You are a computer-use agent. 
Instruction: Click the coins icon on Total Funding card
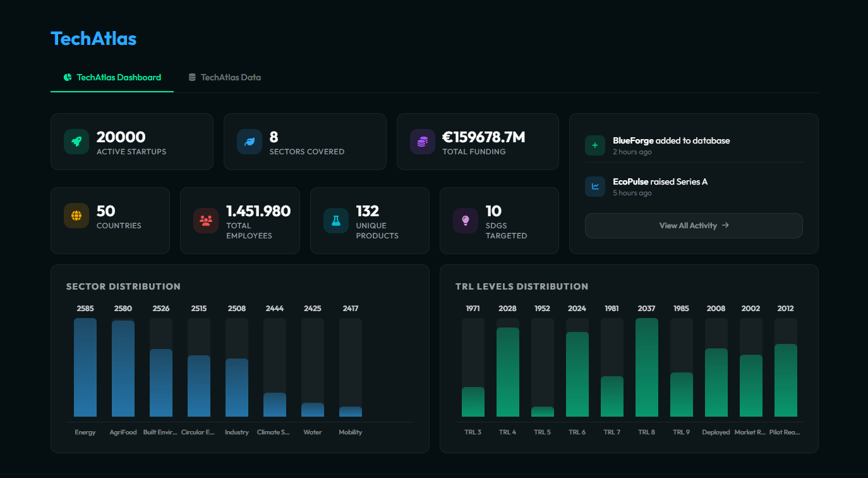pos(421,142)
